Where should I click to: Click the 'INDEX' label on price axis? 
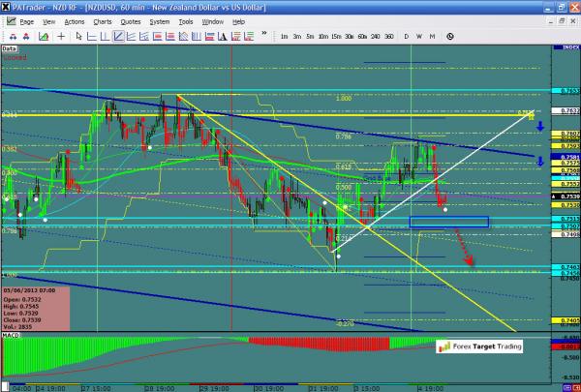pyautogui.click(x=566, y=47)
